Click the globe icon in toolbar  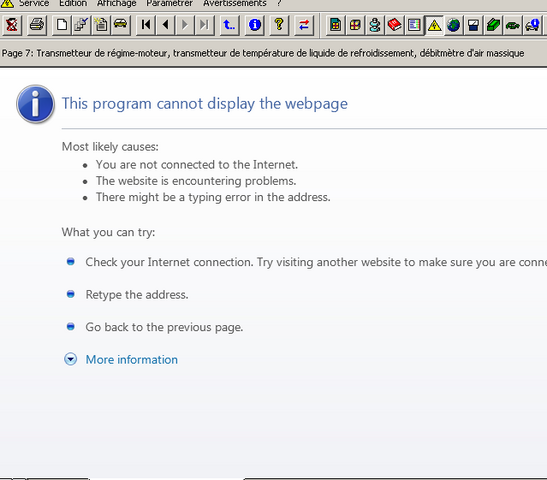(454, 25)
